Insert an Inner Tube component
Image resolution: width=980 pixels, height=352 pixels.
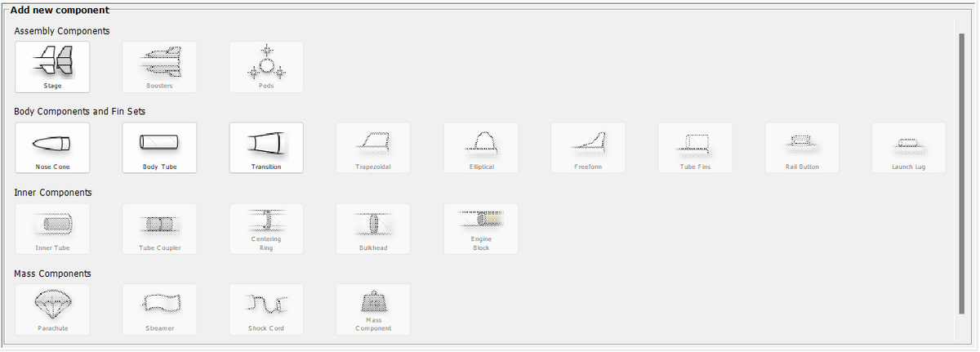[x=52, y=229]
